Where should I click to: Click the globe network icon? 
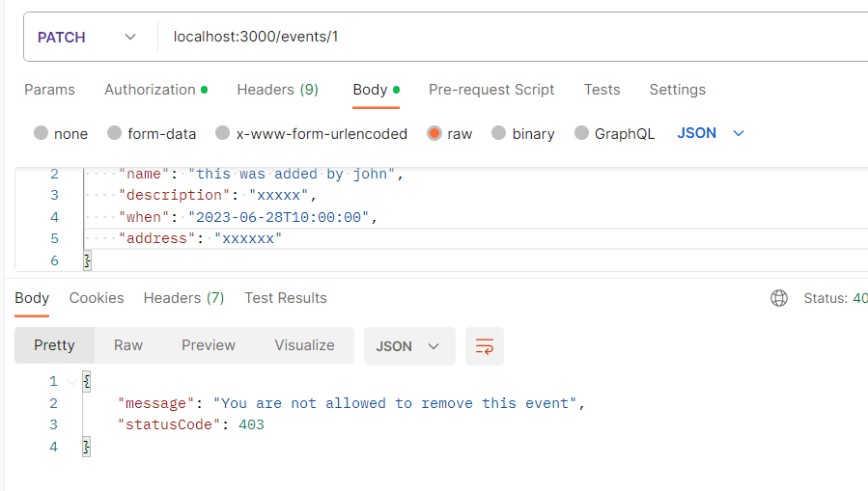(779, 298)
